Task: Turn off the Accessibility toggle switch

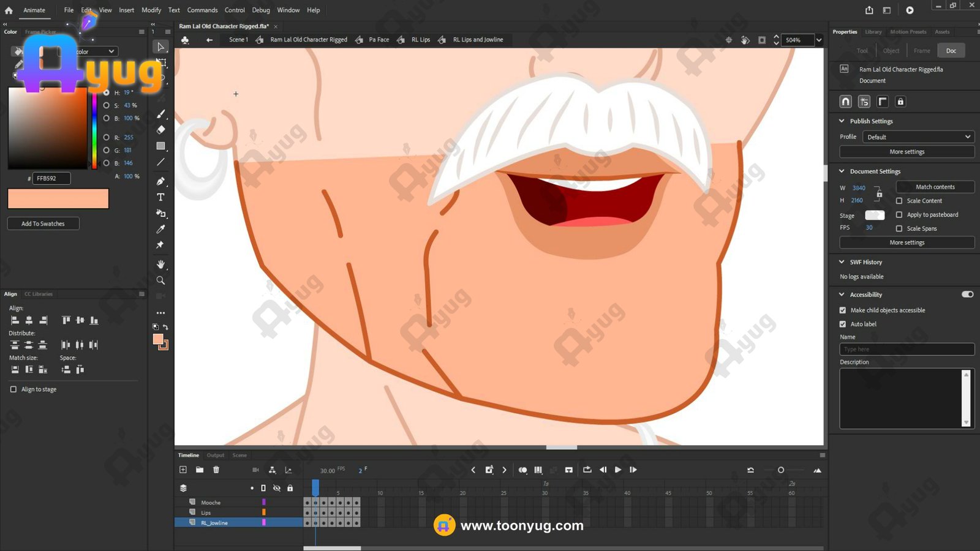Action: [x=967, y=294]
